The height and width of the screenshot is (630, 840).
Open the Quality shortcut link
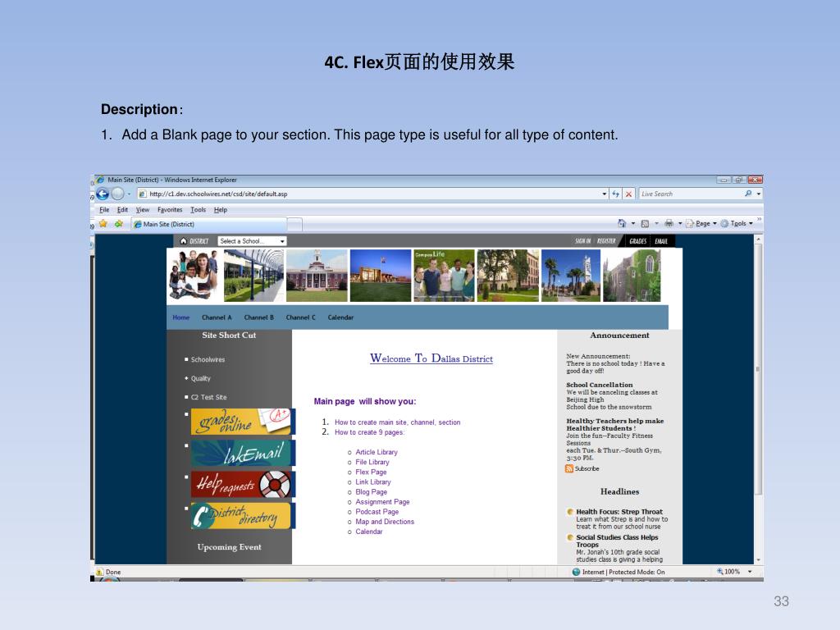201,378
